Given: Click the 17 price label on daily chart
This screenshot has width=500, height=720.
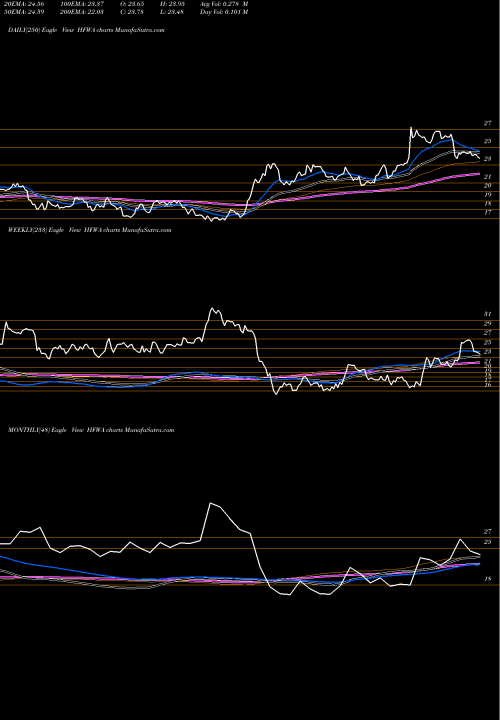Looking at the screenshot, I should [x=488, y=213].
